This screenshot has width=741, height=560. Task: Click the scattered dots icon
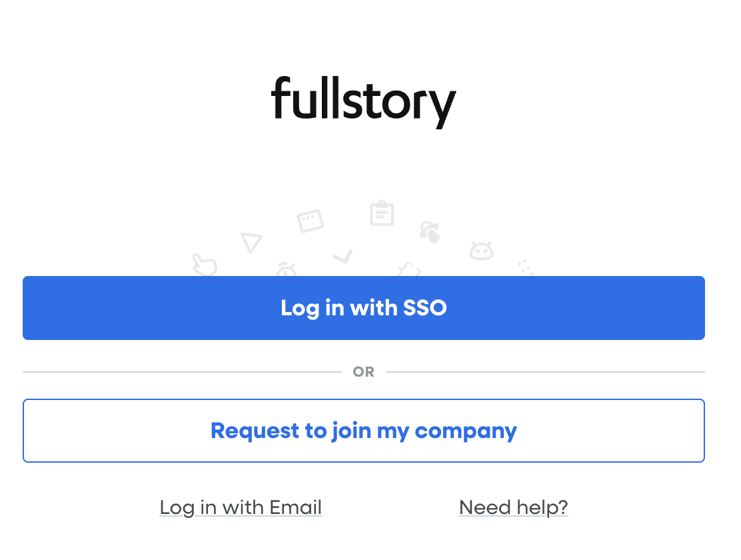click(525, 267)
